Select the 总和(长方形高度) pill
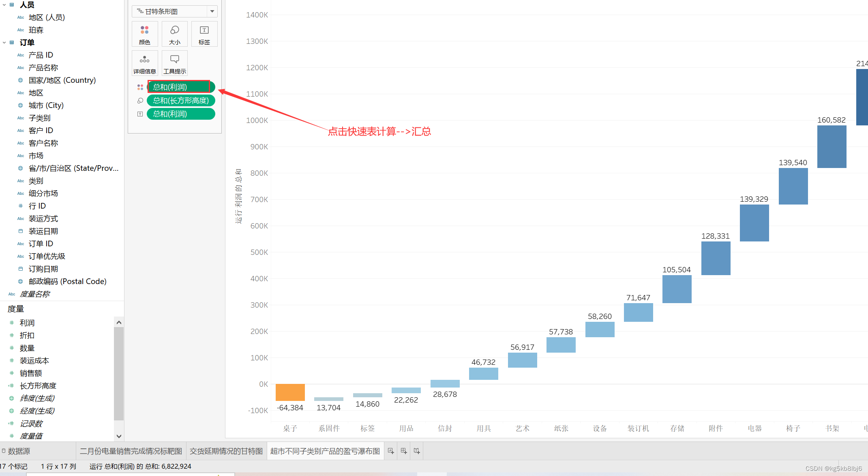 coord(181,101)
